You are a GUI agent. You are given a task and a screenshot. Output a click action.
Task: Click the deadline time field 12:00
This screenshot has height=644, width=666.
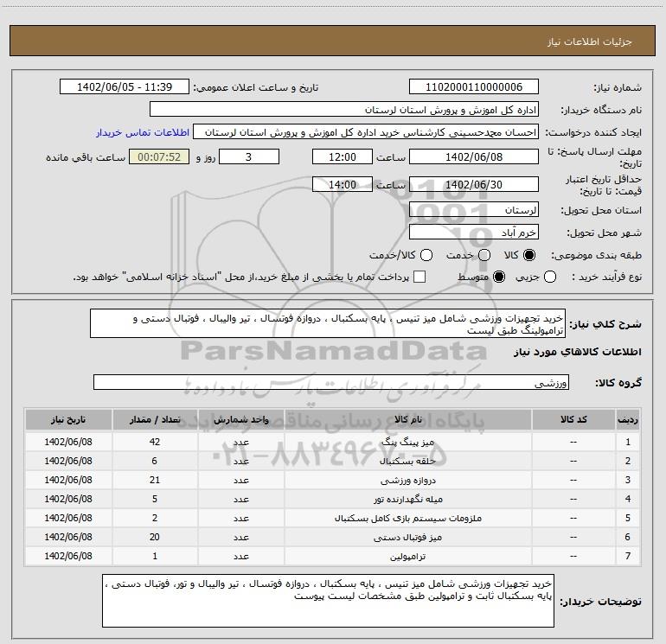[343, 156]
